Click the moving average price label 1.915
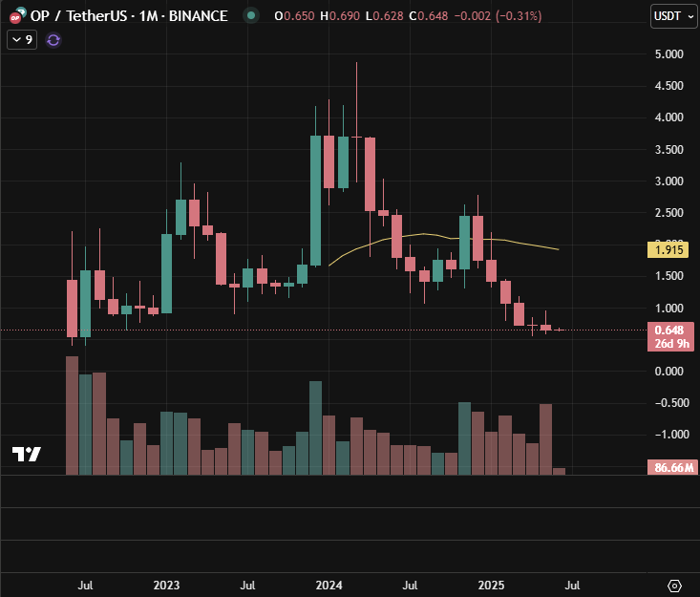 pos(668,249)
